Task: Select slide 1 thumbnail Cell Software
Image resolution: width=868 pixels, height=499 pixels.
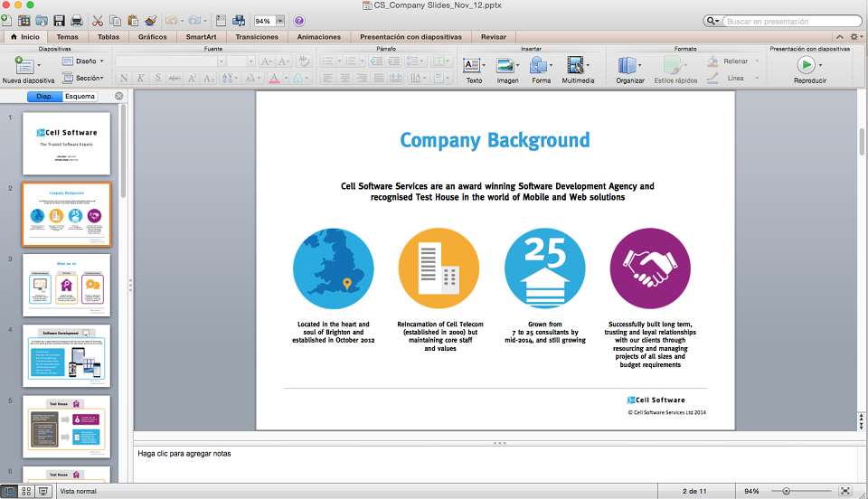Action: click(x=66, y=144)
